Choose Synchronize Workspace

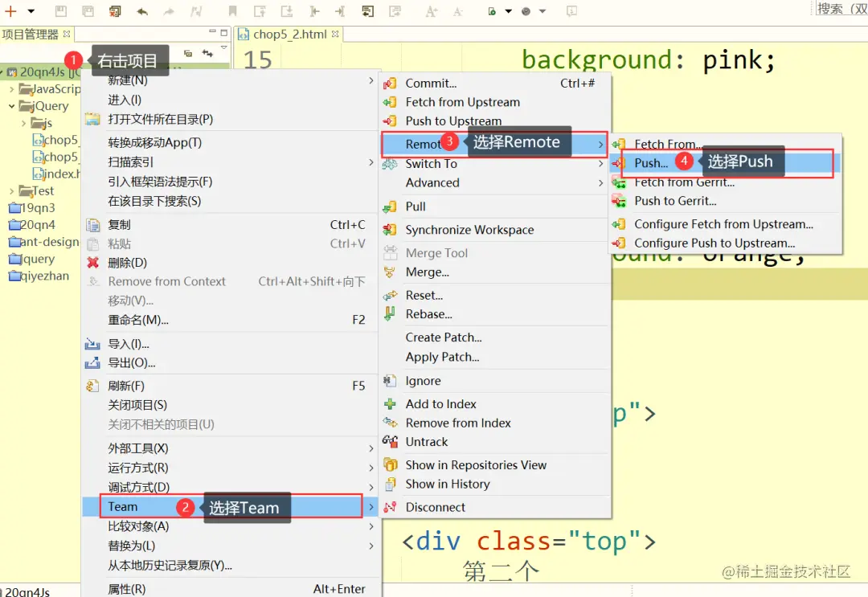[x=494, y=230]
